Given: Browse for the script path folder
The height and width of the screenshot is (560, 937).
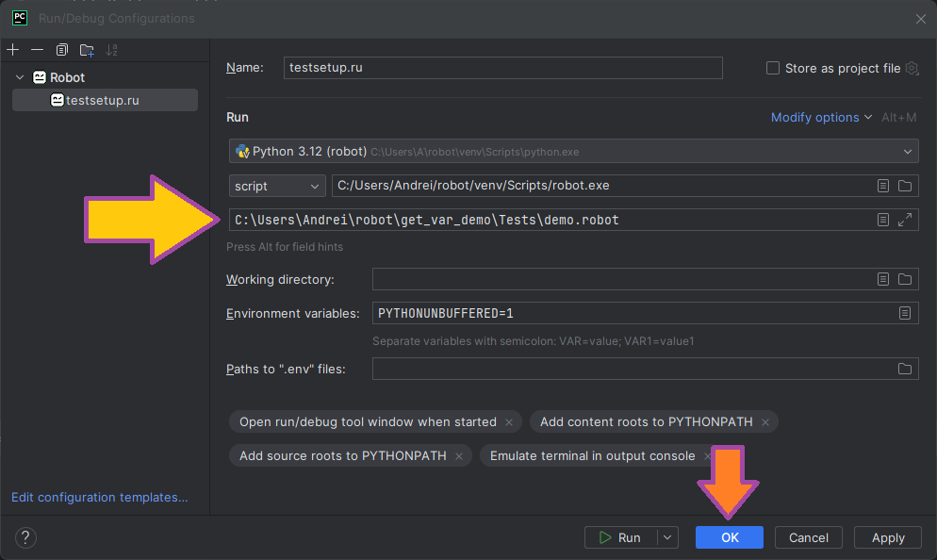Looking at the screenshot, I should (905, 186).
